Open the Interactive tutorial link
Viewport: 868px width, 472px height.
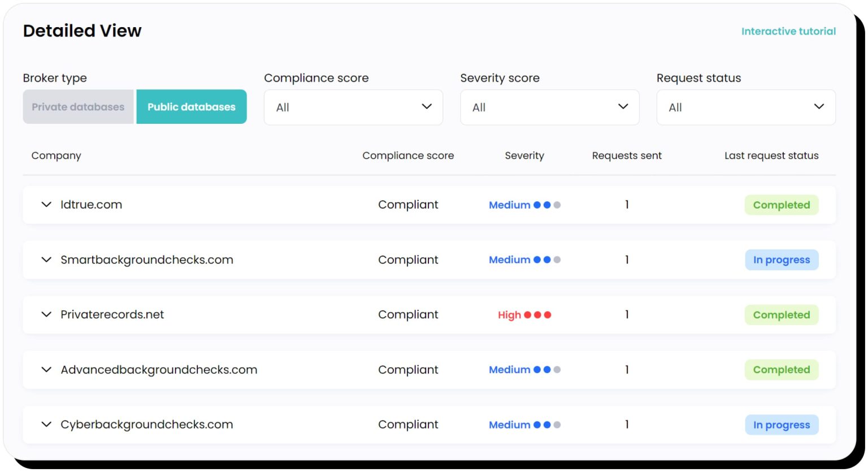pyautogui.click(x=788, y=32)
